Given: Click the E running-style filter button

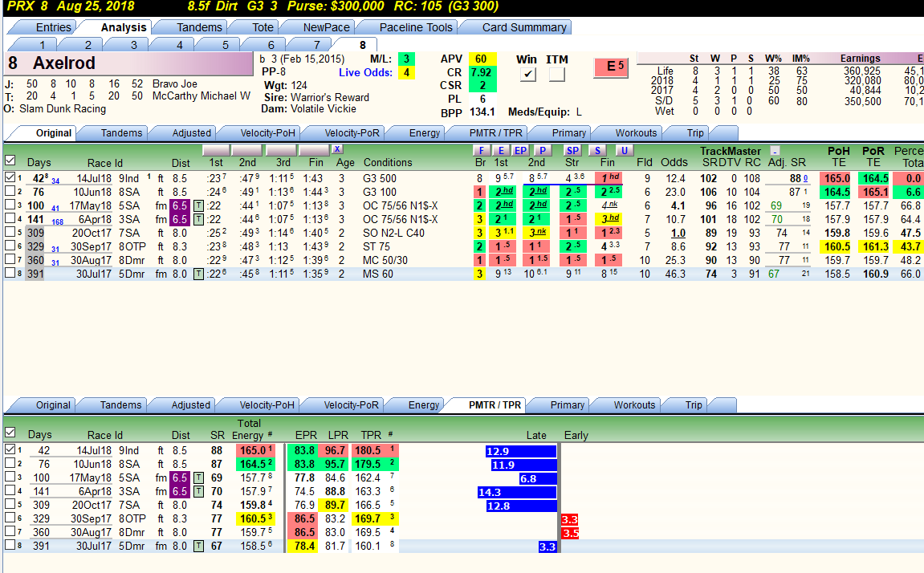Looking at the screenshot, I should click(x=501, y=150).
